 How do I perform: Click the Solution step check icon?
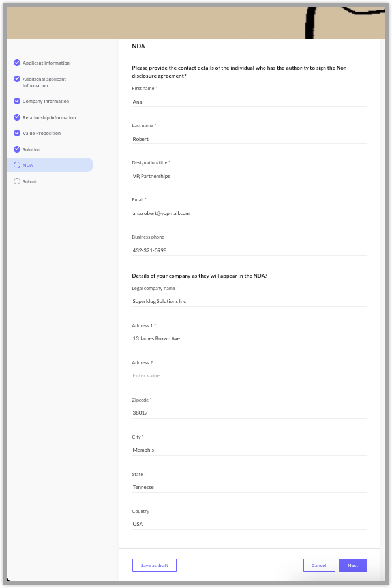point(17,149)
